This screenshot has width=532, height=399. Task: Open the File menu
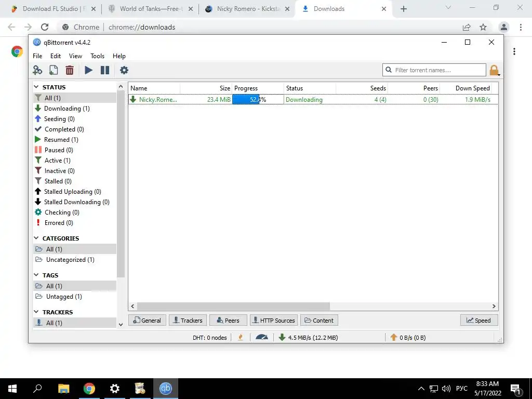37,56
